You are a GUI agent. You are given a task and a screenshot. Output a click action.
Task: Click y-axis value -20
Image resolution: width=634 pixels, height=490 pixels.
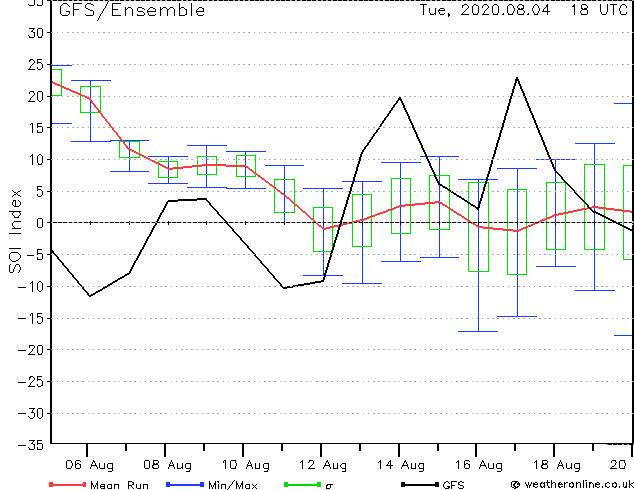click(x=31, y=350)
